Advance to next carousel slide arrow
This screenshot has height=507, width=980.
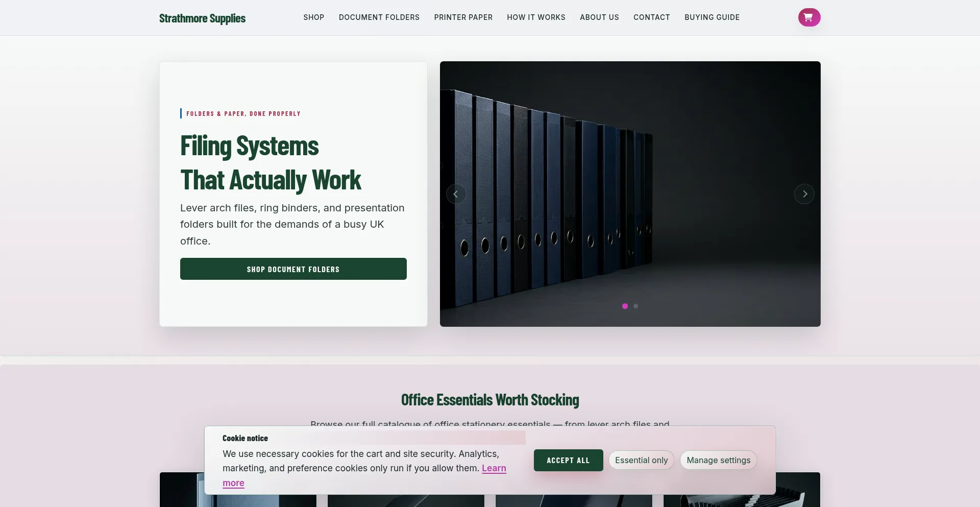click(x=804, y=194)
